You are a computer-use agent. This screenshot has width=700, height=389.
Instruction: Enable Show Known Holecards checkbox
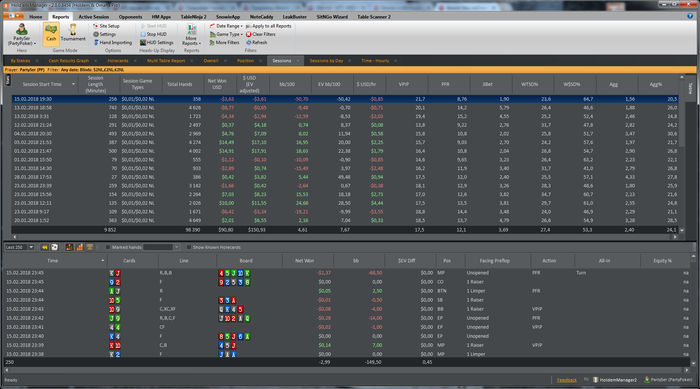[x=189, y=247]
